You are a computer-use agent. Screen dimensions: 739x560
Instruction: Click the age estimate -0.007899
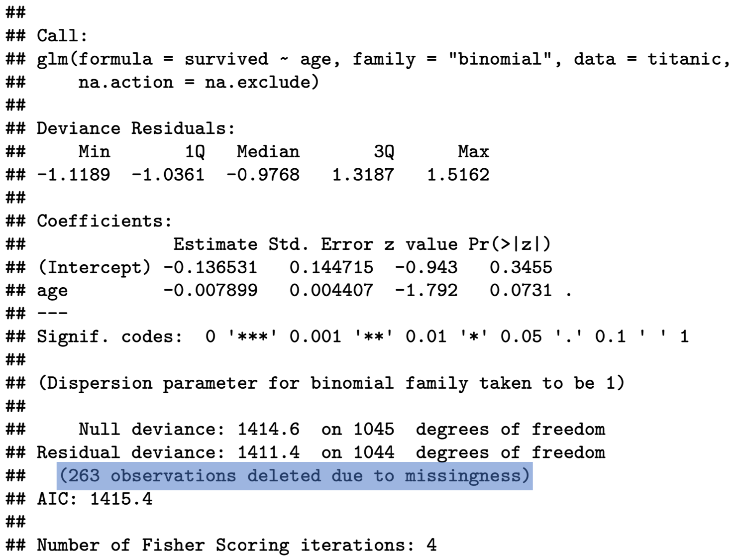pos(210,290)
